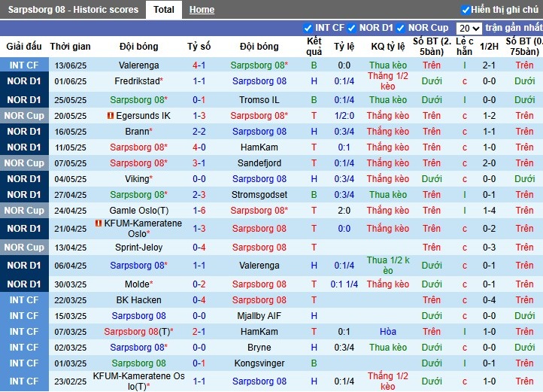Viewport: 543px width, 392px height.
Task: Open Mjallby AIF team link
Action: [x=259, y=316]
